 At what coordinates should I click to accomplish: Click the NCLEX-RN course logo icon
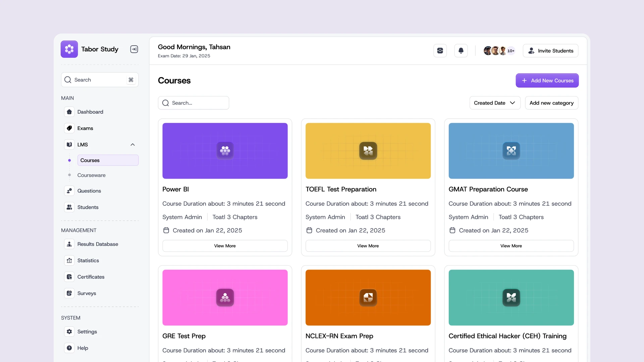click(368, 298)
